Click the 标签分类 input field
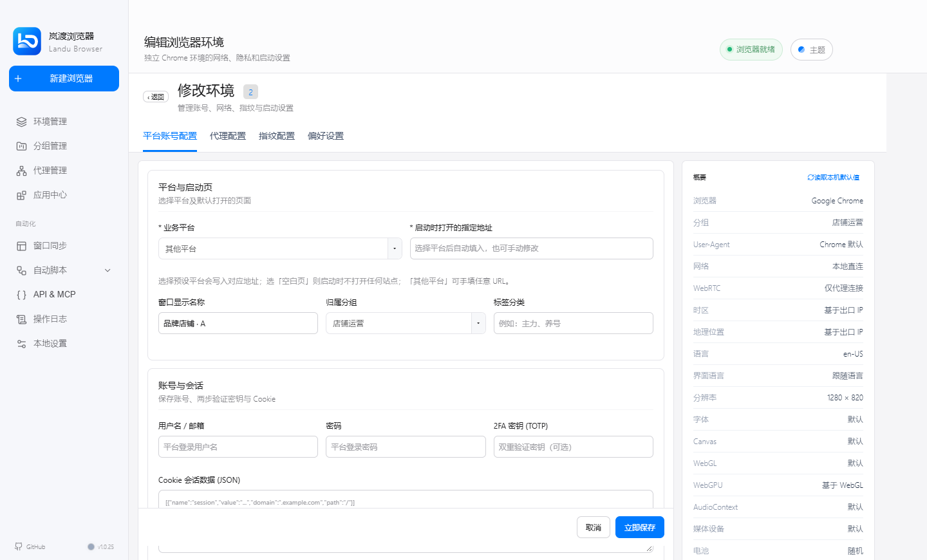927x560 pixels. [573, 323]
